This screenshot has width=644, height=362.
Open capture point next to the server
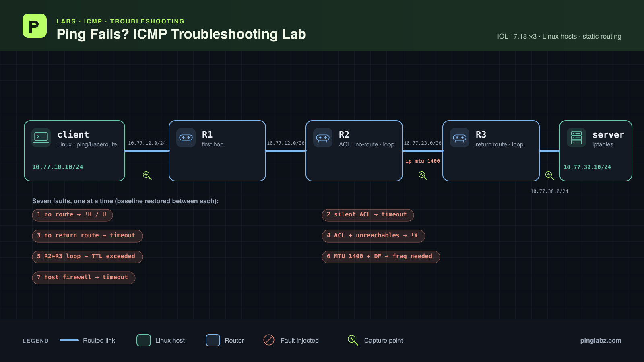549,176
